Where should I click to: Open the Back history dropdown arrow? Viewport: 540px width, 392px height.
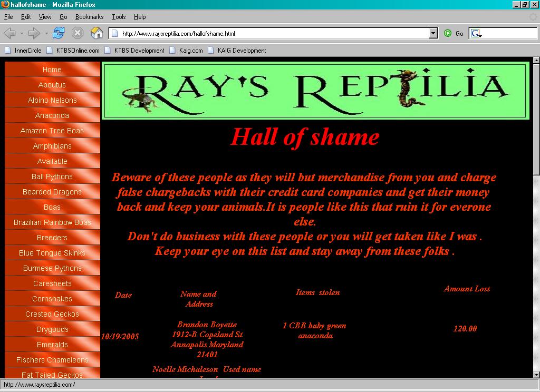coord(22,33)
